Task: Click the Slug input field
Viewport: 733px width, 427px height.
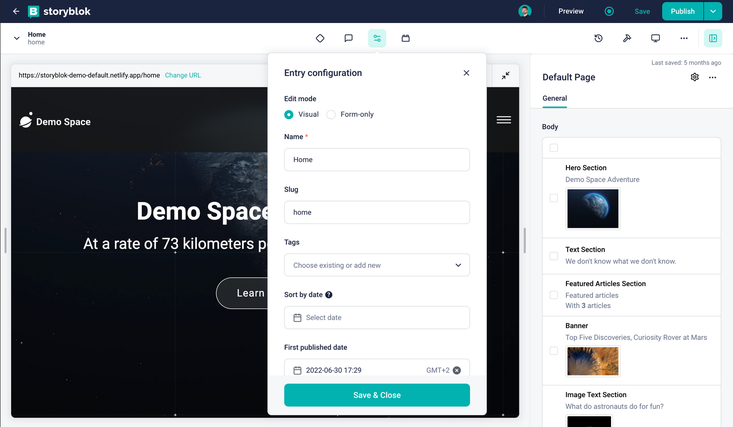Action: (x=377, y=212)
